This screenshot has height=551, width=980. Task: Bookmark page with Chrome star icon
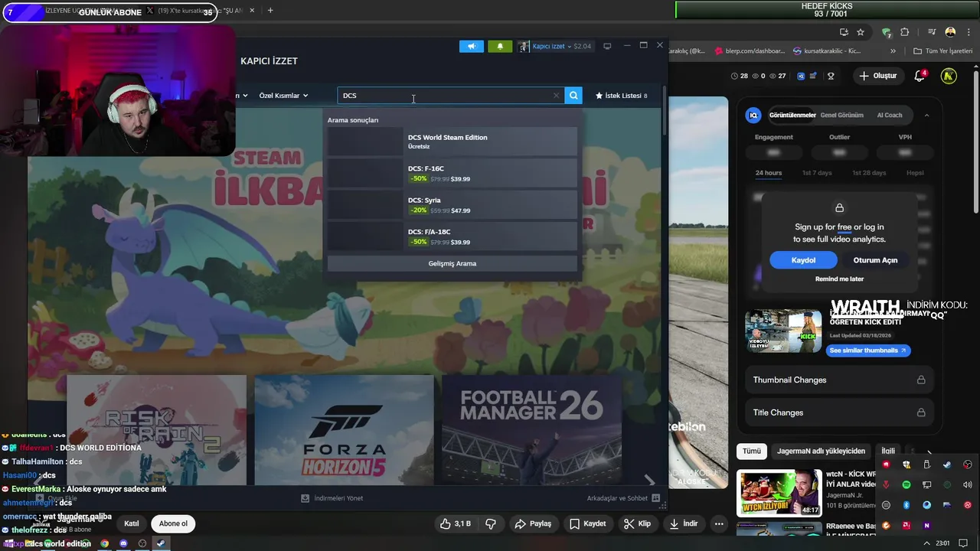[x=861, y=32]
